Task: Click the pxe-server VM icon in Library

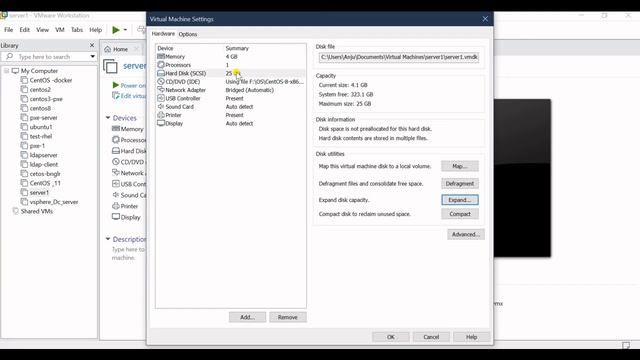Action: (24, 118)
